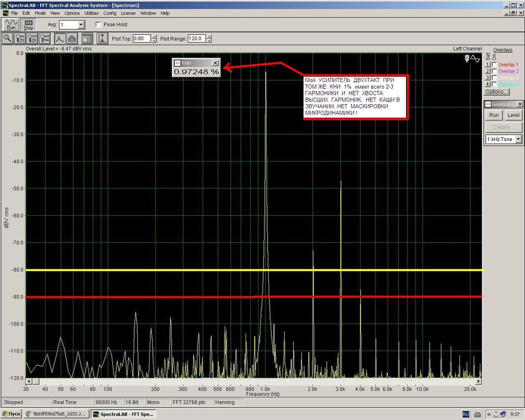Image resolution: width=525 pixels, height=420 pixels.
Task: Decrease Plot Range with the down arrow
Action: coord(209,41)
